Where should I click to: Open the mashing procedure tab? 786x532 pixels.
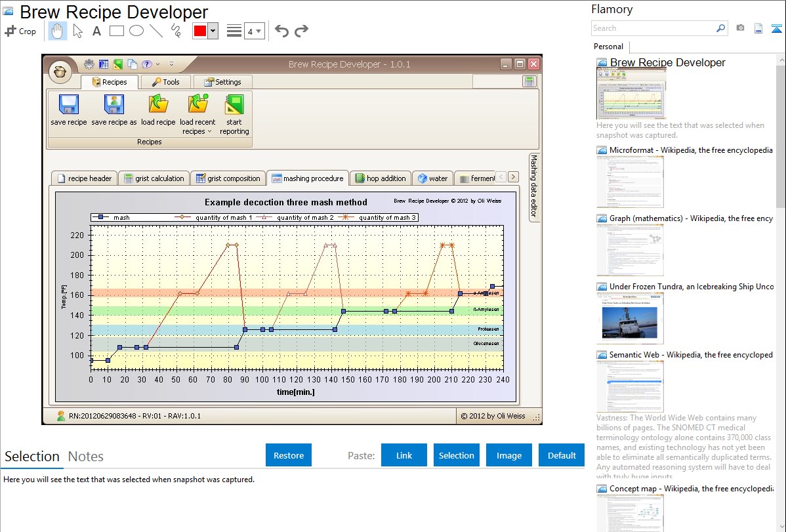pos(307,178)
